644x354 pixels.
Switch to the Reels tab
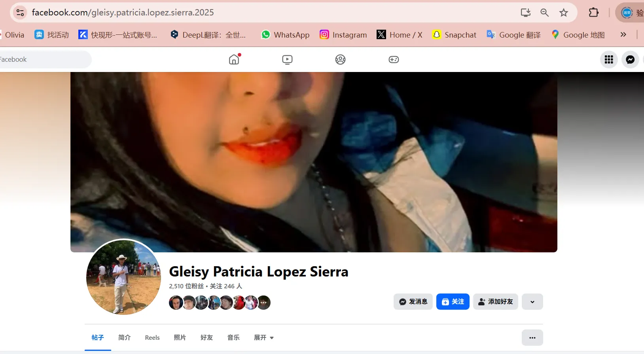click(x=152, y=337)
